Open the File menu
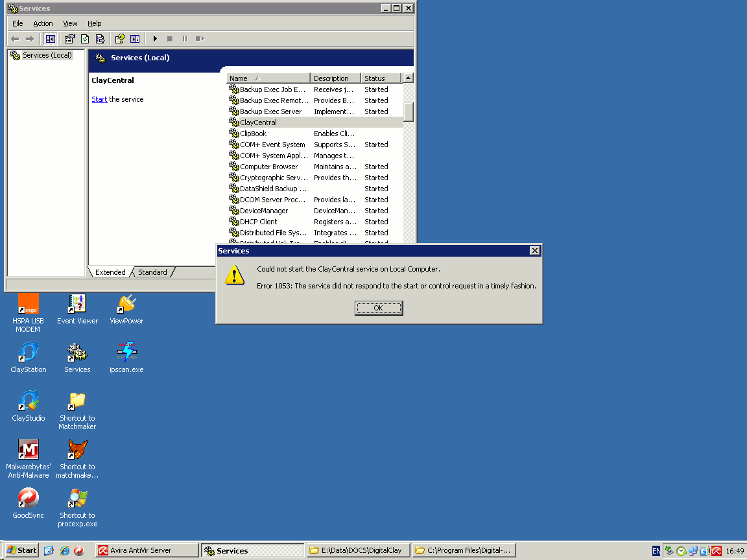The image size is (747, 560). 18,23
